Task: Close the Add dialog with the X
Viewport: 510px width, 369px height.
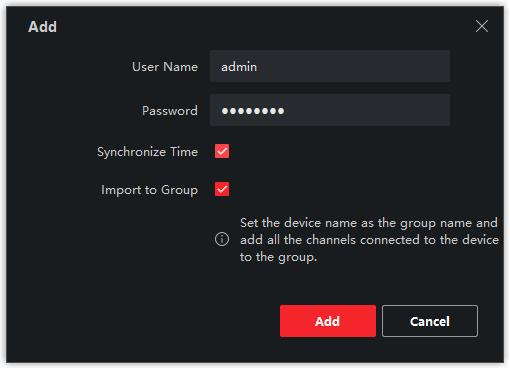Action: [482, 26]
